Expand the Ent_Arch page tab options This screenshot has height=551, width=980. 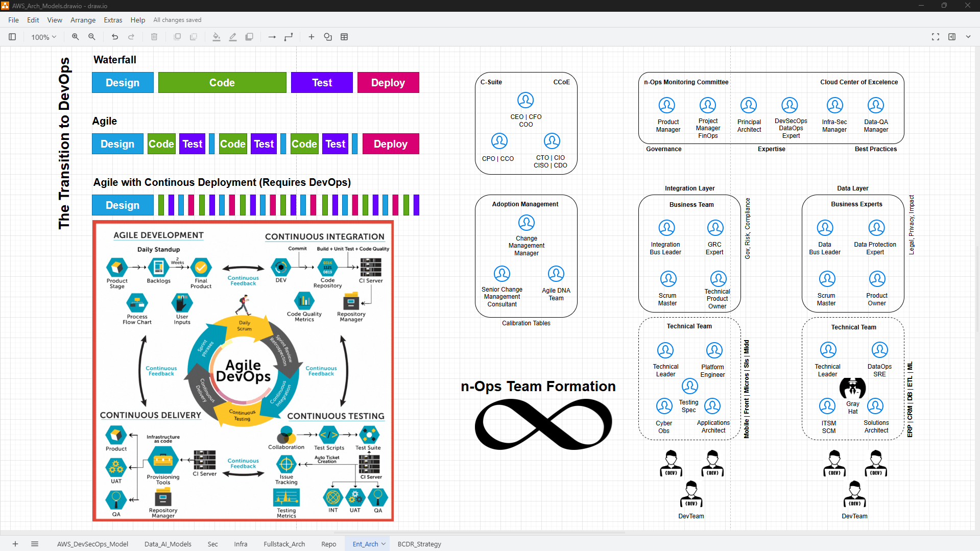[384, 544]
